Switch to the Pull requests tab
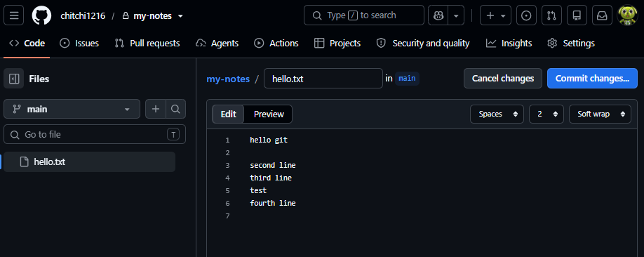The height and width of the screenshot is (257, 644). (147, 43)
